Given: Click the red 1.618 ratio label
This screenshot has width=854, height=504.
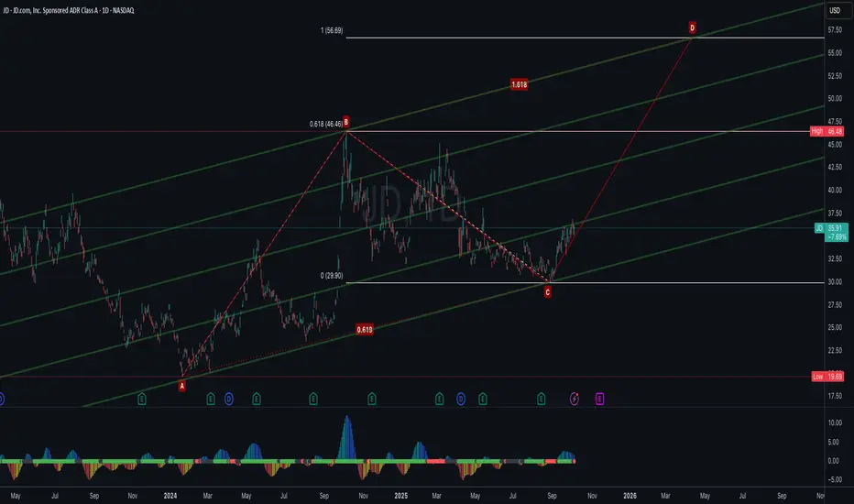Looking at the screenshot, I should (x=519, y=84).
